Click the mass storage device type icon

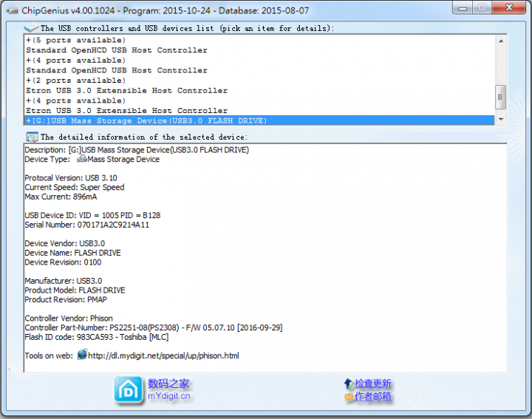tap(82, 159)
